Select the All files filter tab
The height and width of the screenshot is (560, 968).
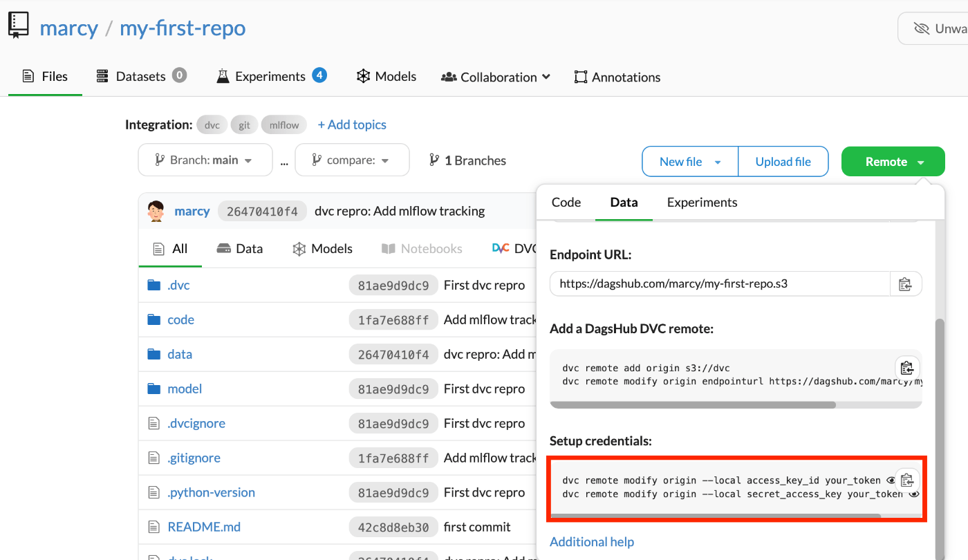pyautogui.click(x=170, y=249)
